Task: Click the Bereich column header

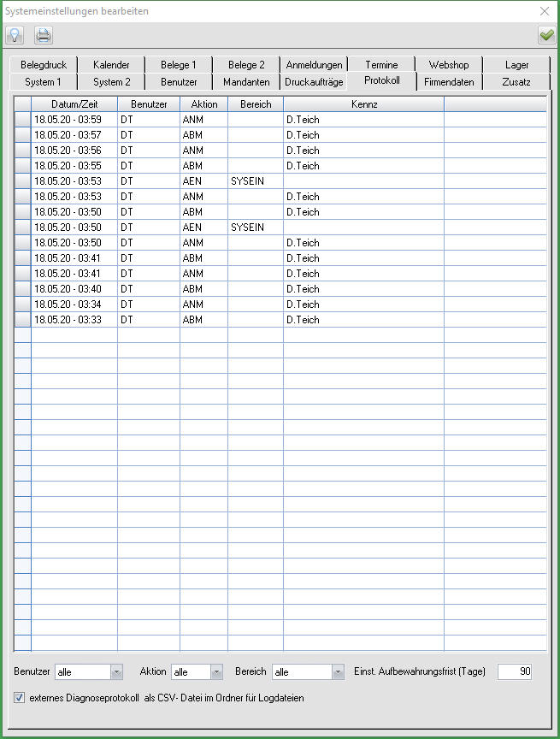Action: 256,104
